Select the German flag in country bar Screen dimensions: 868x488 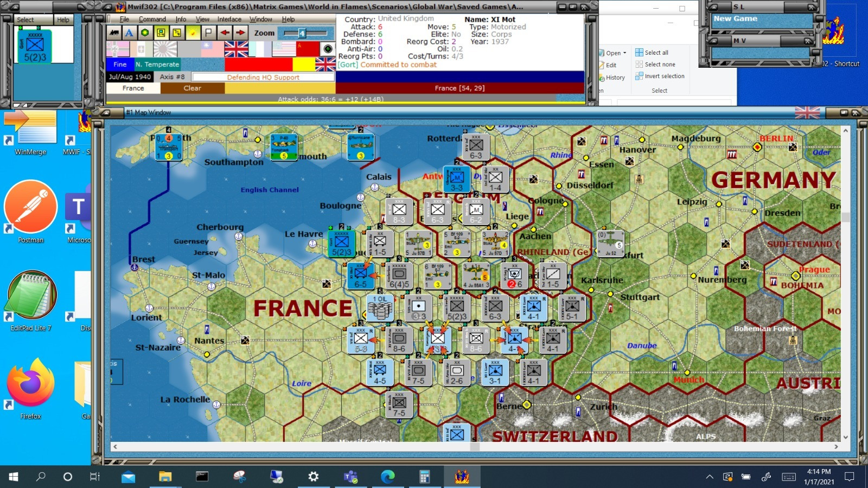coord(118,49)
